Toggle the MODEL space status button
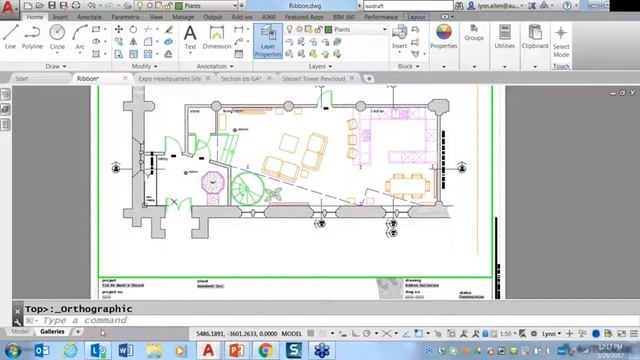The height and width of the screenshot is (360, 640). 291,333
